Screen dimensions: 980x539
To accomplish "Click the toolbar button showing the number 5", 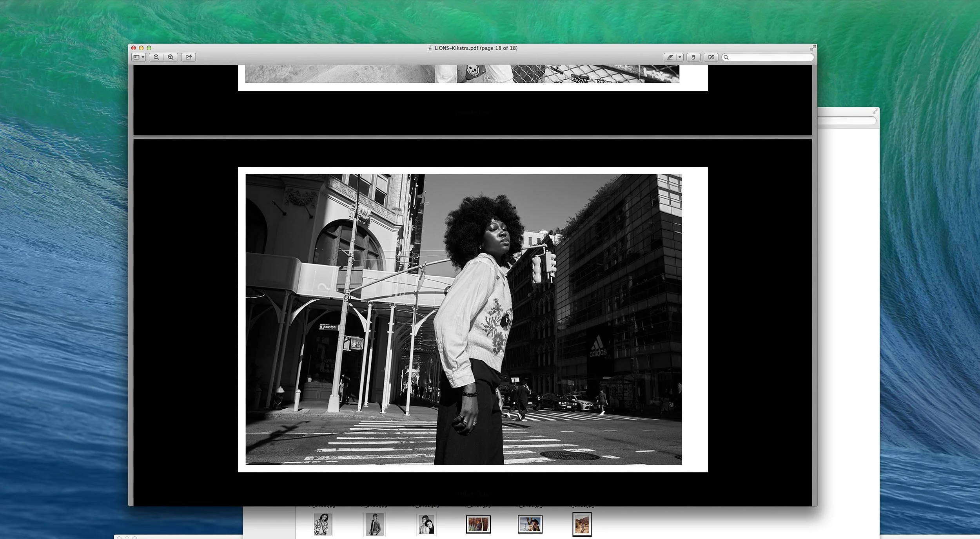I will coord(693,57).
